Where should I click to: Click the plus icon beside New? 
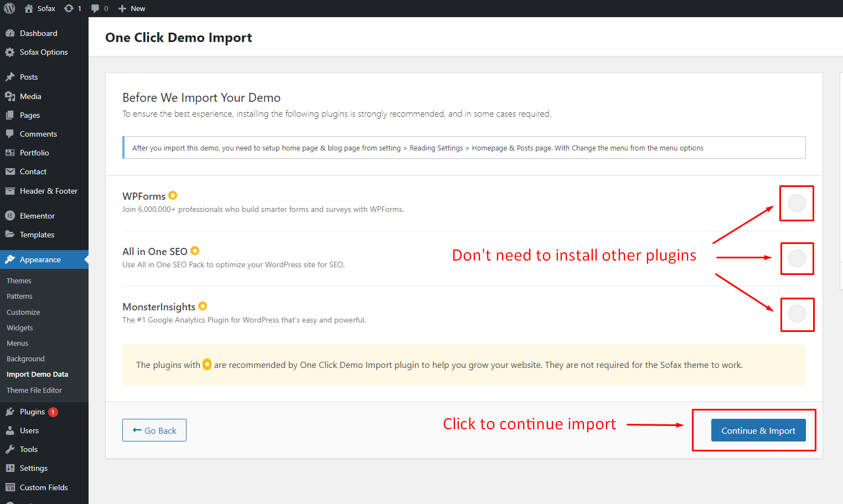click(122, 8)
